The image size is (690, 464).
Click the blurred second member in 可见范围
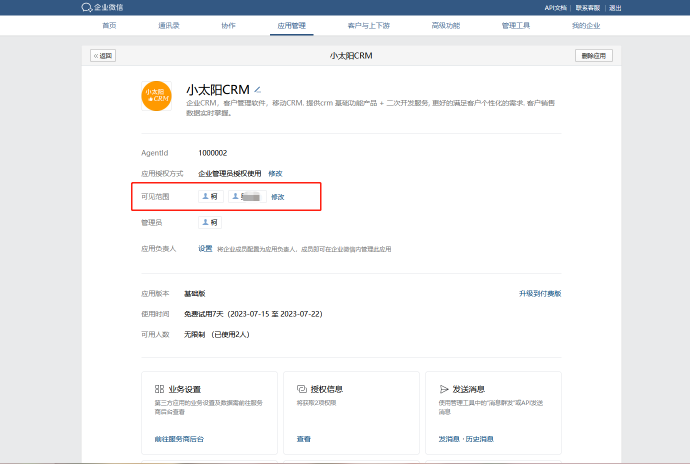(x=247, y=197)
